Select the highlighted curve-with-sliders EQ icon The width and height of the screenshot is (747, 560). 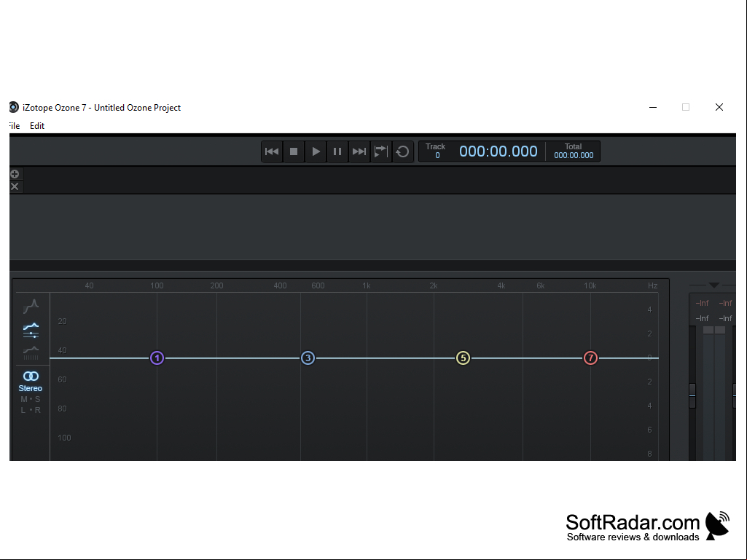coord(31,330)
